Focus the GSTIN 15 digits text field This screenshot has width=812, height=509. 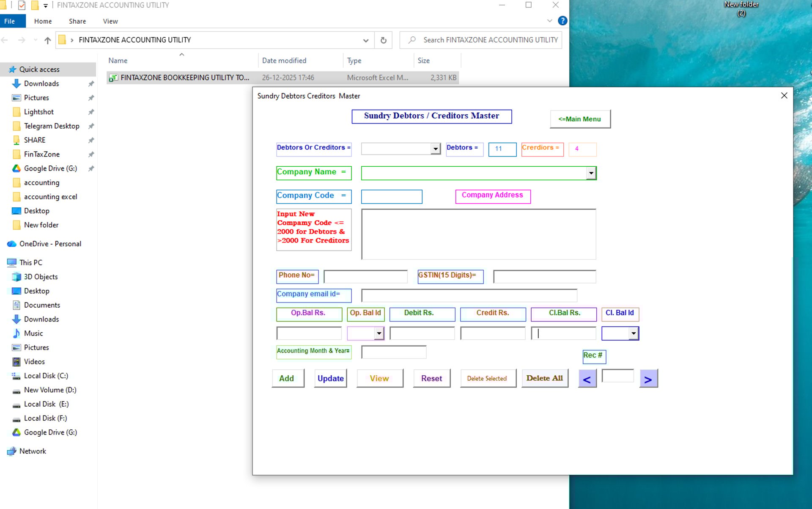pos(544,277)
